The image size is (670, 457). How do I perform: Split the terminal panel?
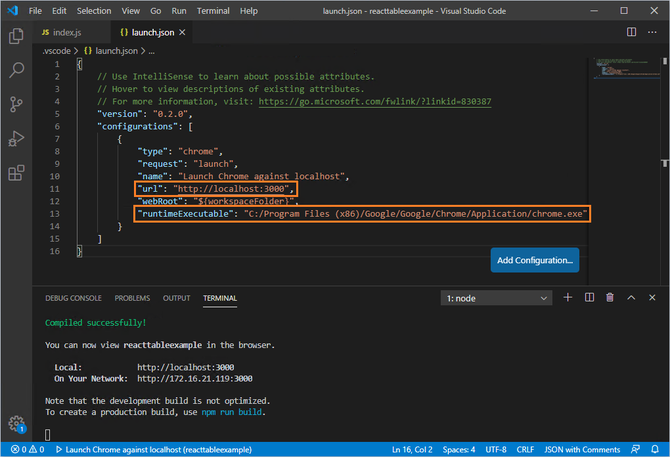tap(589, 298)
